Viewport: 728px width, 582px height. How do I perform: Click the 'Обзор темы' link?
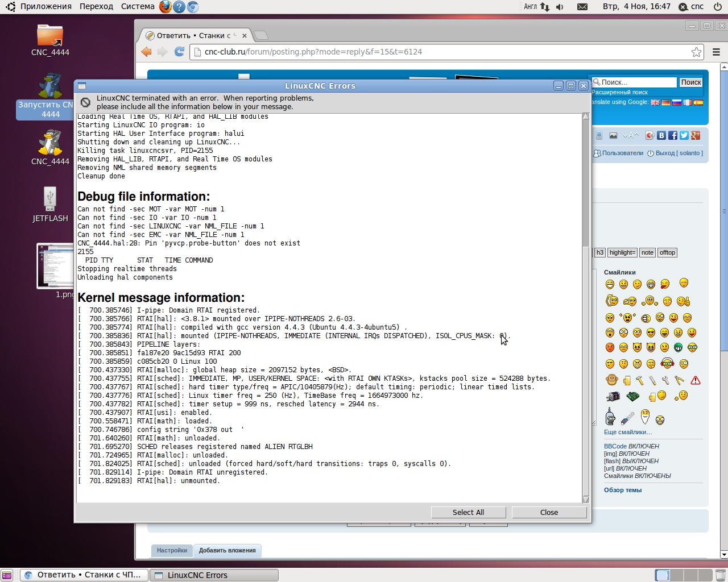pyautogui.click(x=623, y=490)
